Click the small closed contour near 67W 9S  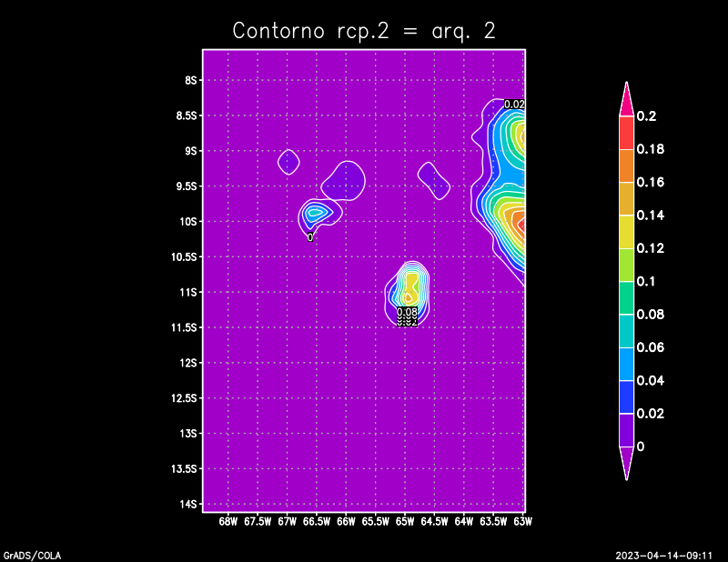288,162
